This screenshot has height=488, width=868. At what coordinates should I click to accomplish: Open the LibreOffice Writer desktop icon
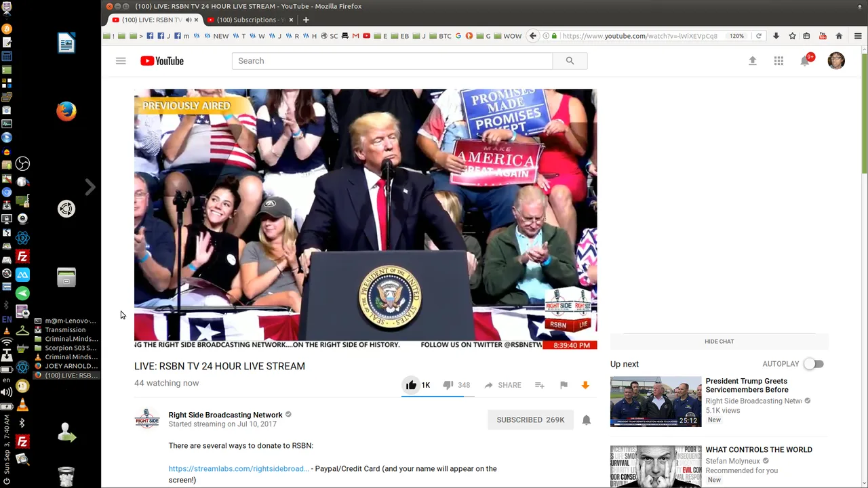click(66, 43)
